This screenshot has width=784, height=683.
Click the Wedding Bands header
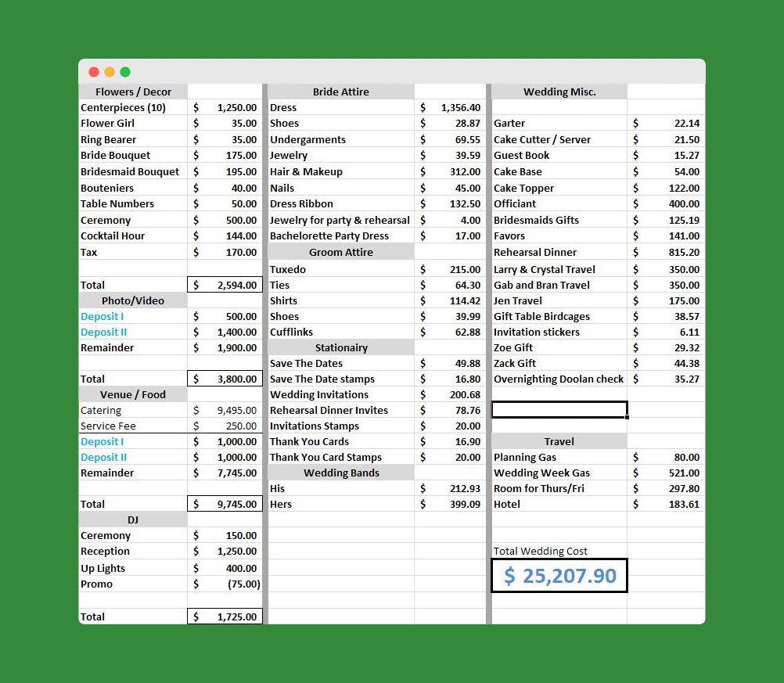[341, 472]
